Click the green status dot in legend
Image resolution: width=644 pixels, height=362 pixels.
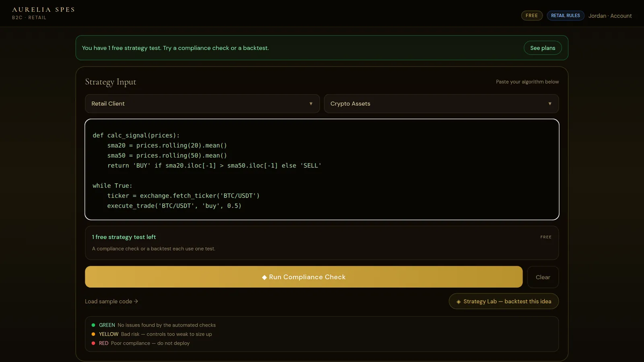pos(93,325)
